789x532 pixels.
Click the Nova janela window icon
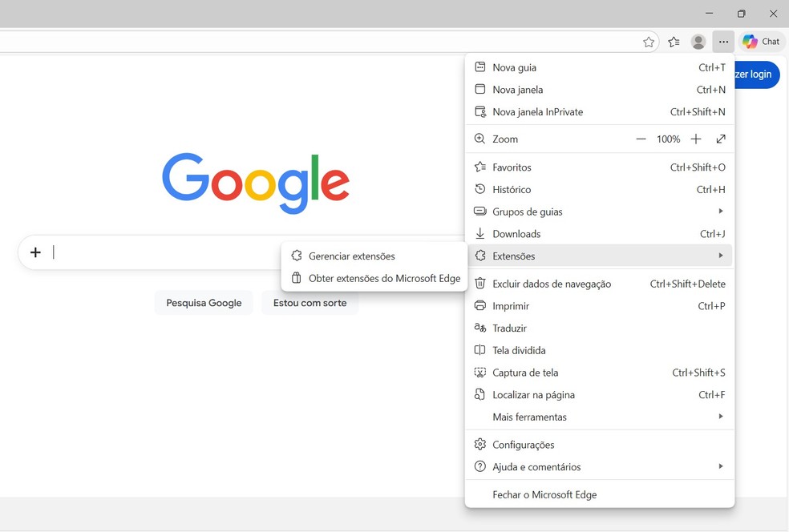[x=480, y=89]
